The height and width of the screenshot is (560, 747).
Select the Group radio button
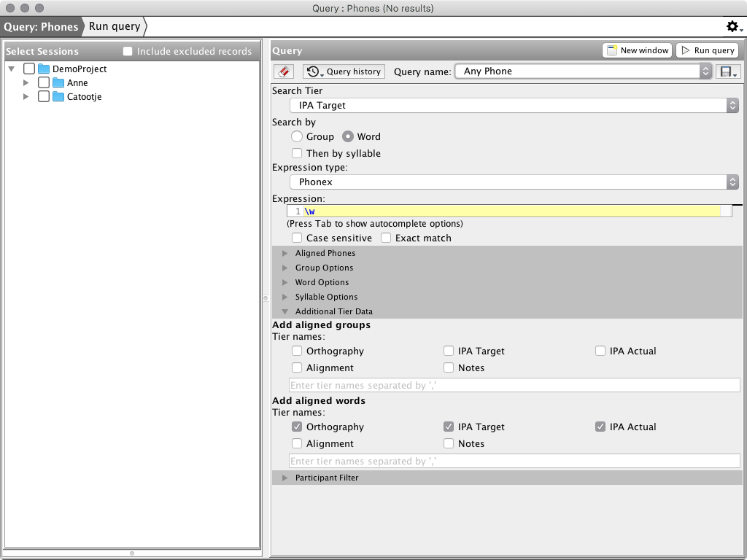coord(297,136)
